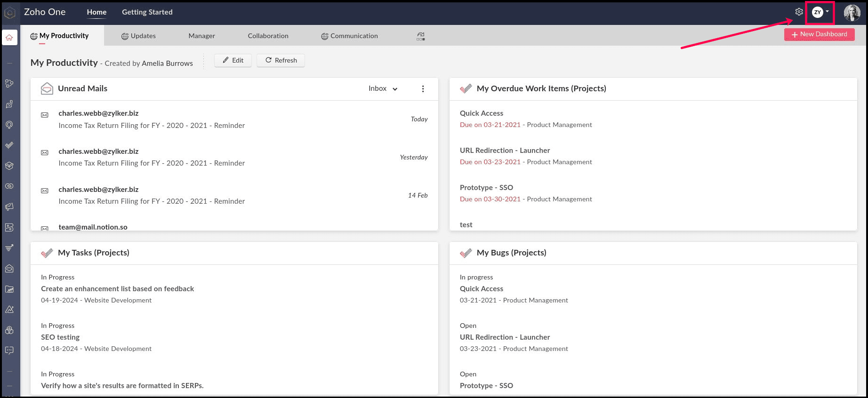Expand the Inbox folder dropdown
The height and width of the screenshot is (398, 868).
(383, 88)
